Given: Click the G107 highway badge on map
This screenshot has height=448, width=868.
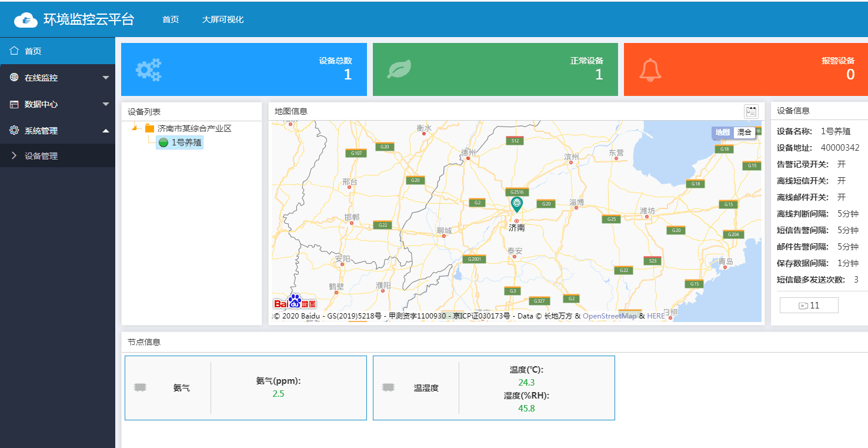Looking at the screenshot, I should click(356, 152).
